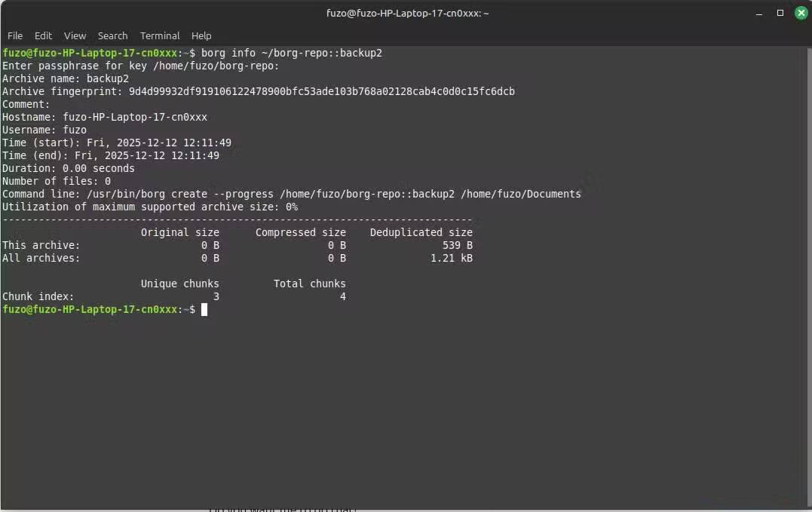Click the 'This archive:' row label
Image resolution: width=812 pixels, height=512 pixels.
41,245
